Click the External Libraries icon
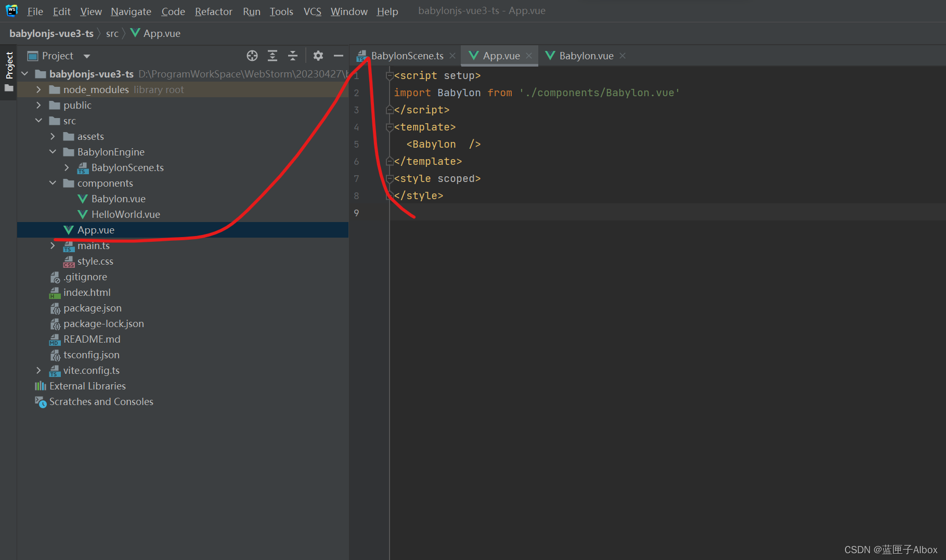 click(x=41, y=386)
